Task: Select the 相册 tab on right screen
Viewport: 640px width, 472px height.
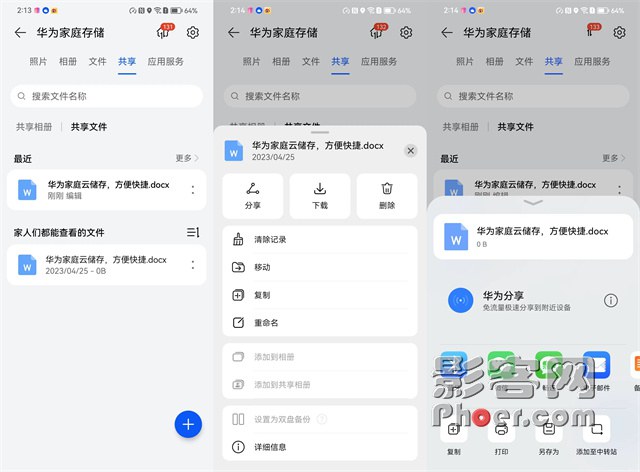Action: point(494,62)
